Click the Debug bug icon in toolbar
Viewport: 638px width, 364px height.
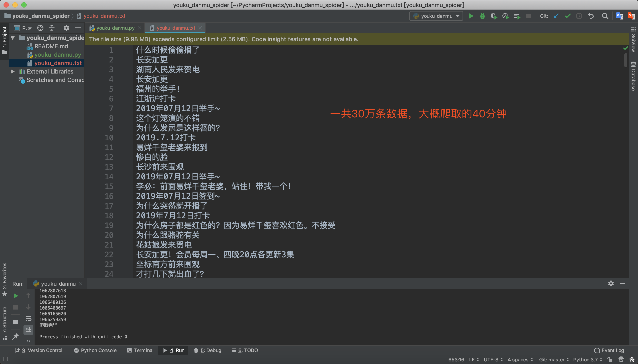pyautogui.click(x=482, y=16)
